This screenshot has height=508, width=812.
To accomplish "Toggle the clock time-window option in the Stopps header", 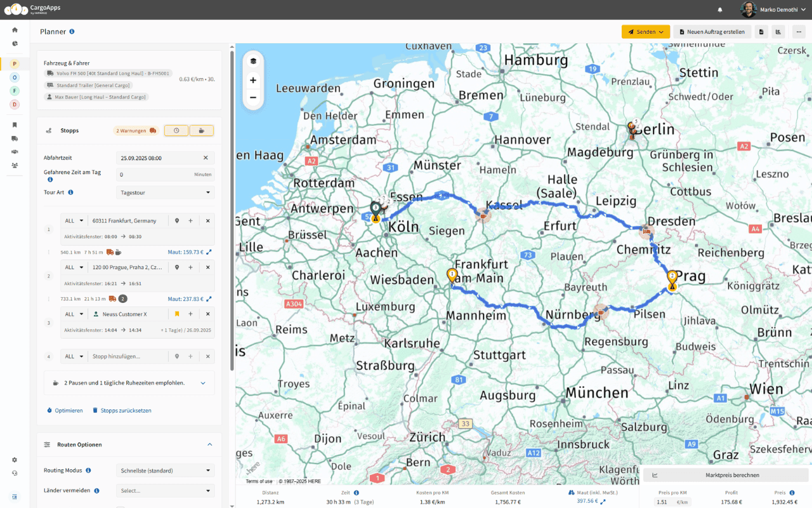I will (x=176, y=130).
